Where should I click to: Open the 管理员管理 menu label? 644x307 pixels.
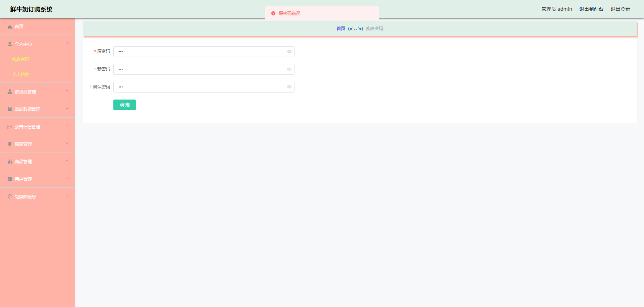coord(25,92)
